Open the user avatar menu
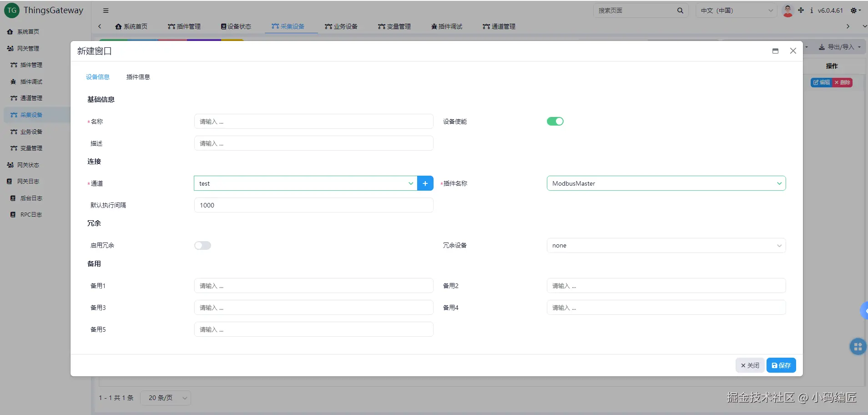868x415 pixels. pos(787,10)
